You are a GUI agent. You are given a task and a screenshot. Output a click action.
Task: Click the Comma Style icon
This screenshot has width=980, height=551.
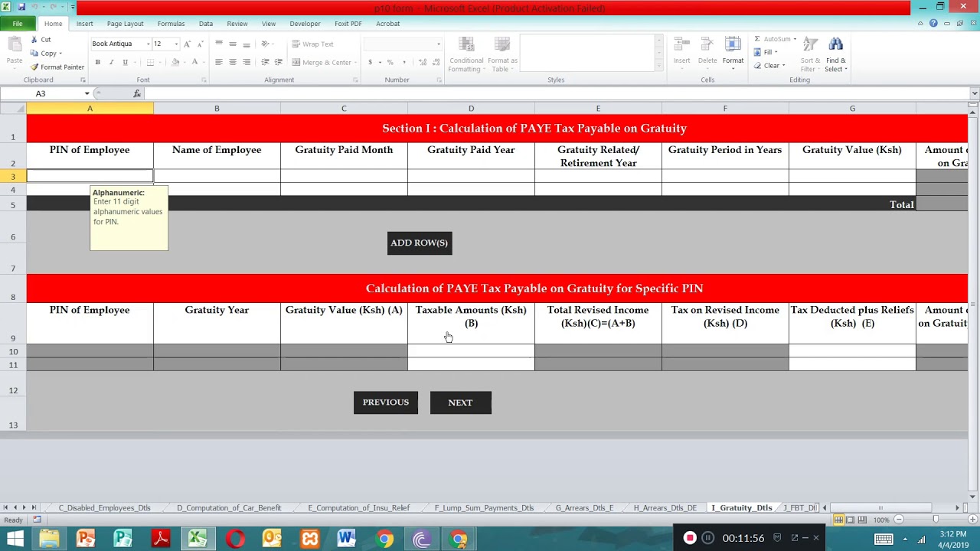point(403,62)
